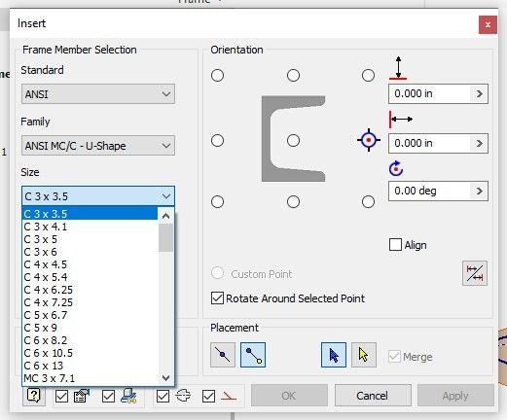This screenshot has height=420, width=507.
Task: Select bottom-center orientation radio button
Action: [x=293, y=201]
